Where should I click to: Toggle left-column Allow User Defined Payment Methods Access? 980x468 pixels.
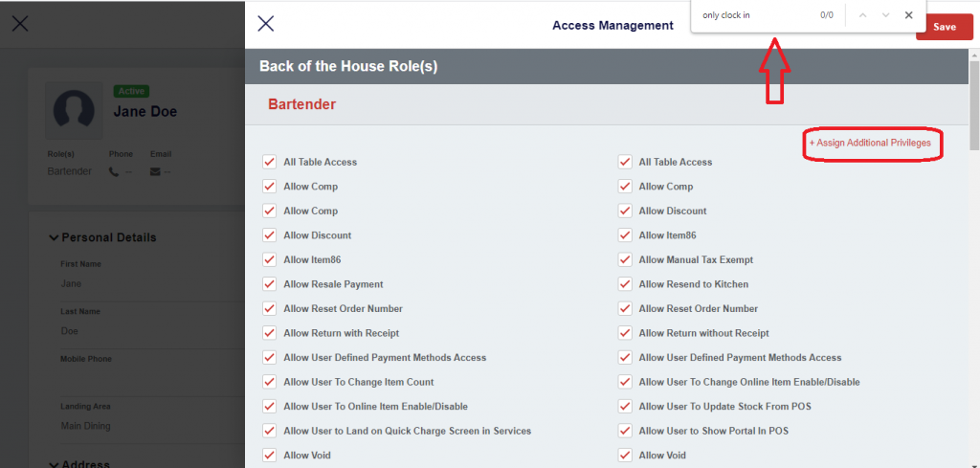[x=269, y=357]
